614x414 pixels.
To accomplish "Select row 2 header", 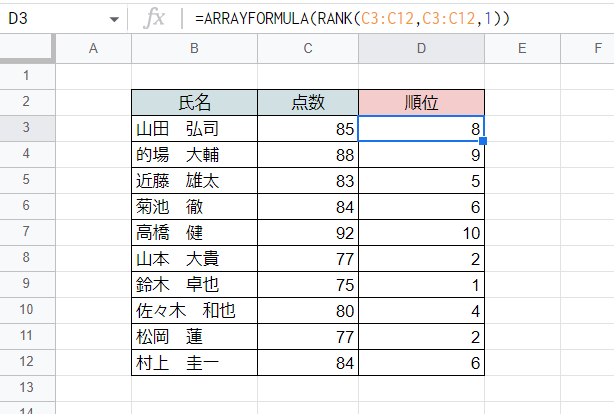I will point(26,101).
